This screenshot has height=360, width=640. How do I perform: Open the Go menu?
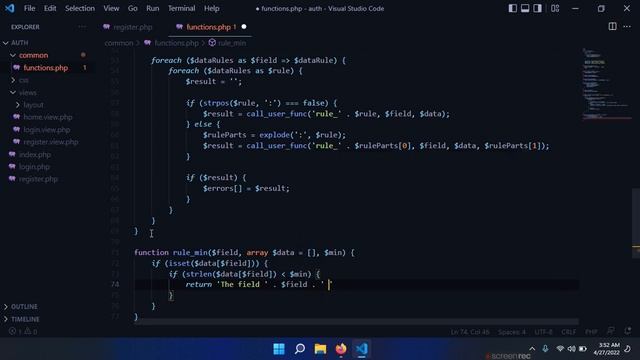click(x=133, y=8)
